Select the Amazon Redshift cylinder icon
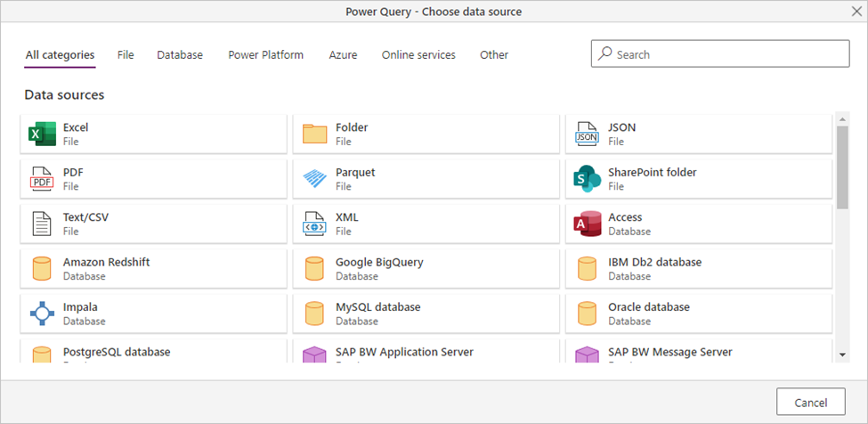 click(42, 268)
